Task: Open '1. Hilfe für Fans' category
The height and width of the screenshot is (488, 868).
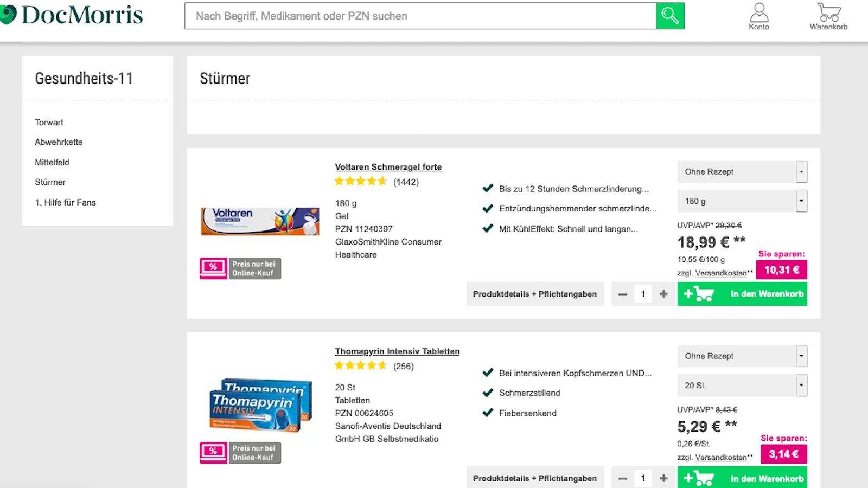Action: 65,202
